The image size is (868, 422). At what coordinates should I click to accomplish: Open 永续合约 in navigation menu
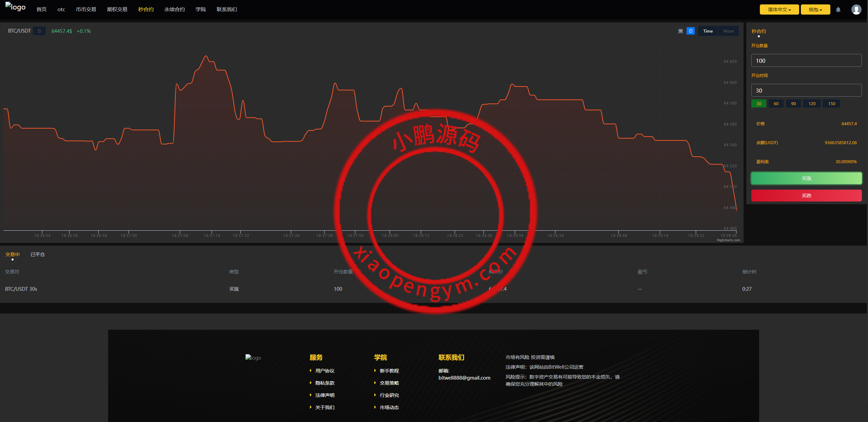pyautogui.click(x=175, y=9)
